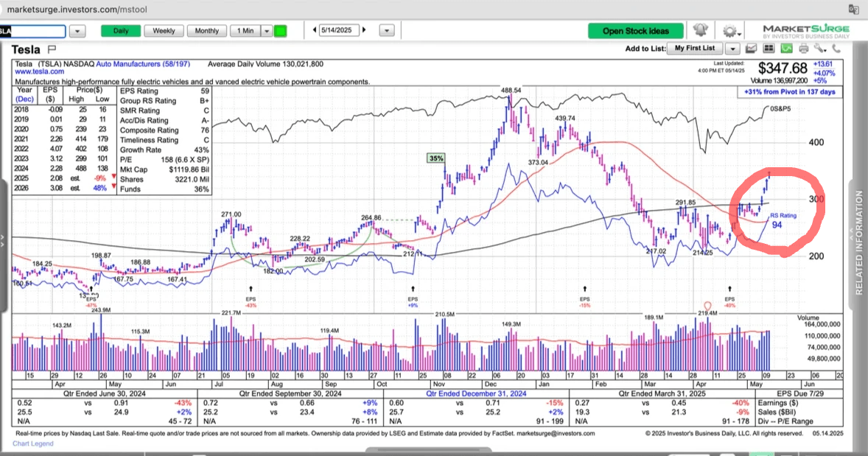Click the green chart pattern icon
868x456 pixels.
(x=787, y=49)
